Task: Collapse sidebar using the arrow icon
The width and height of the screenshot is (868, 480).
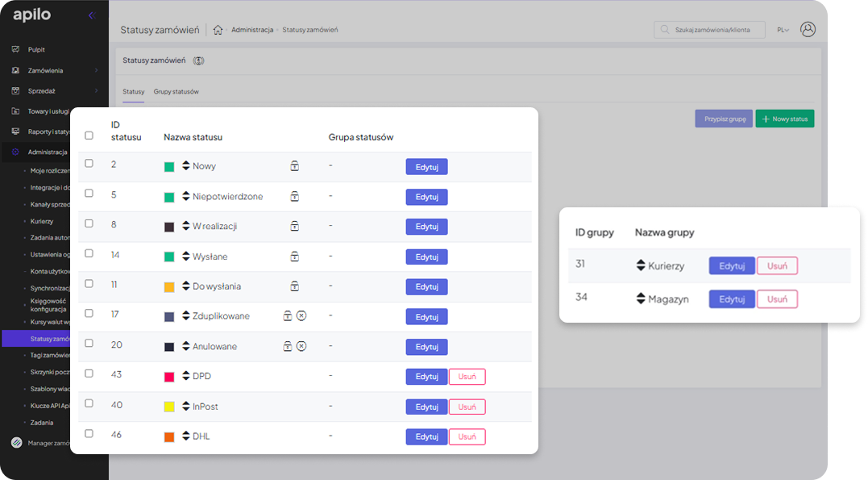Action: [91, 15]
